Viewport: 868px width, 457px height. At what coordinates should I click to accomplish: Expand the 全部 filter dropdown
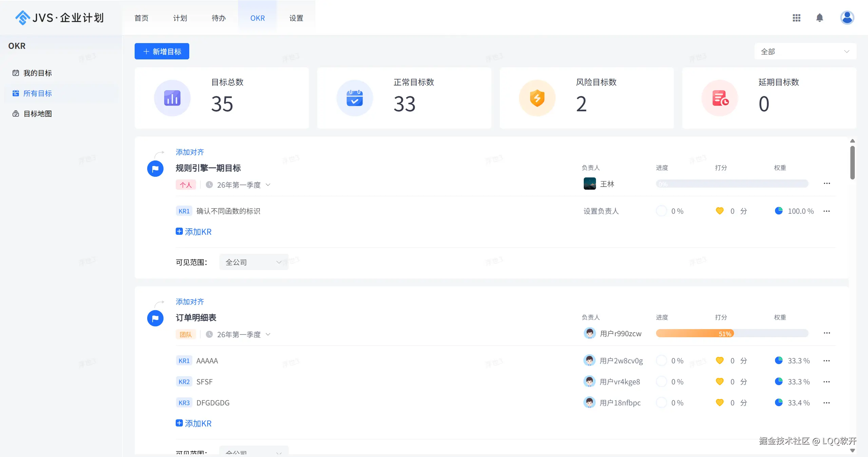point(805,52)
